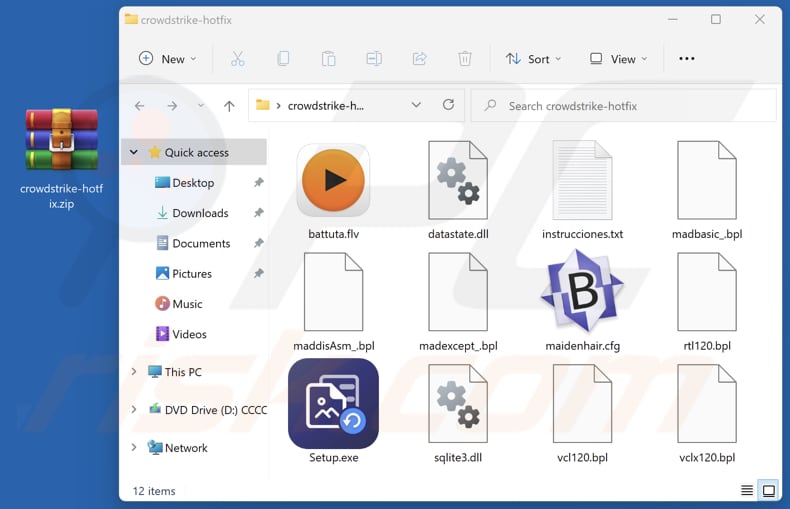Open the View dropdown menu
Image resolution: width=790 pixels, height=509 pixels.
tap(619, 59)
